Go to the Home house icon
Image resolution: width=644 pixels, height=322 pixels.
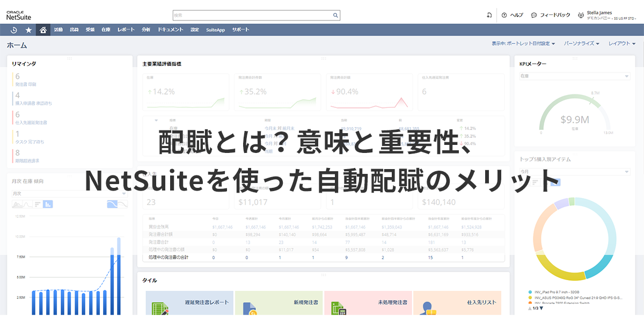[x=43, y=30]
